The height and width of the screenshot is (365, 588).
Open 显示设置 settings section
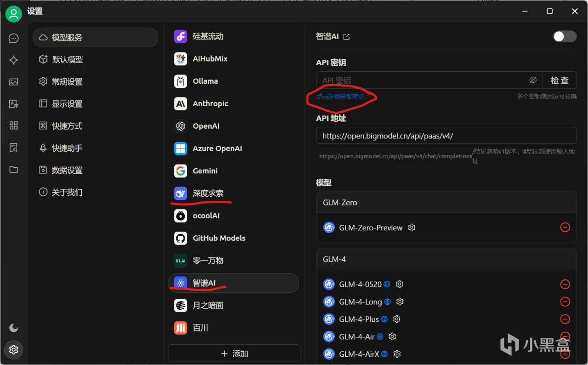click(96, 103)
